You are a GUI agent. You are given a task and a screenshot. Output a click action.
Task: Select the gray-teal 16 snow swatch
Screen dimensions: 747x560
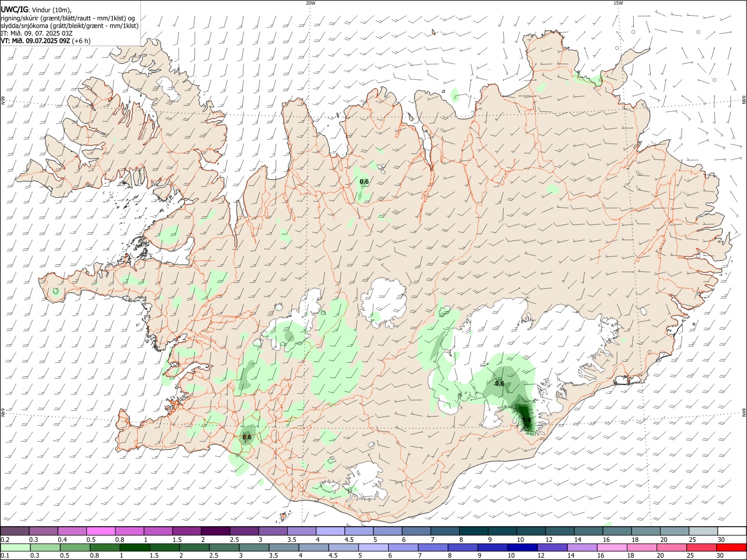617,531
